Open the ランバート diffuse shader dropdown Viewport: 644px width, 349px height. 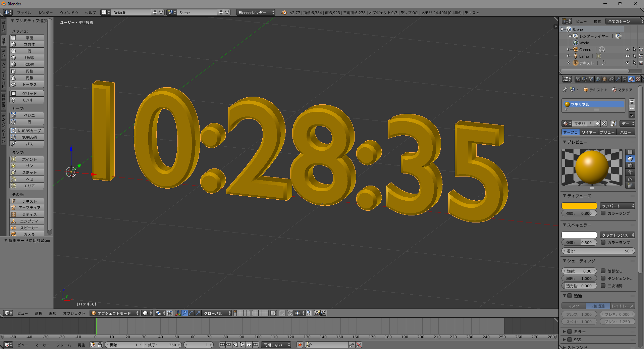point(616,206)
